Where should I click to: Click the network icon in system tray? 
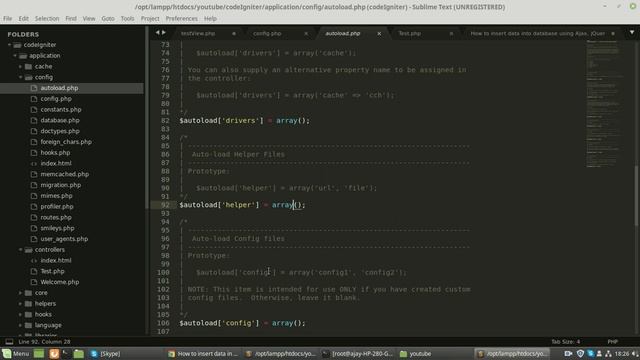[608, 353]
